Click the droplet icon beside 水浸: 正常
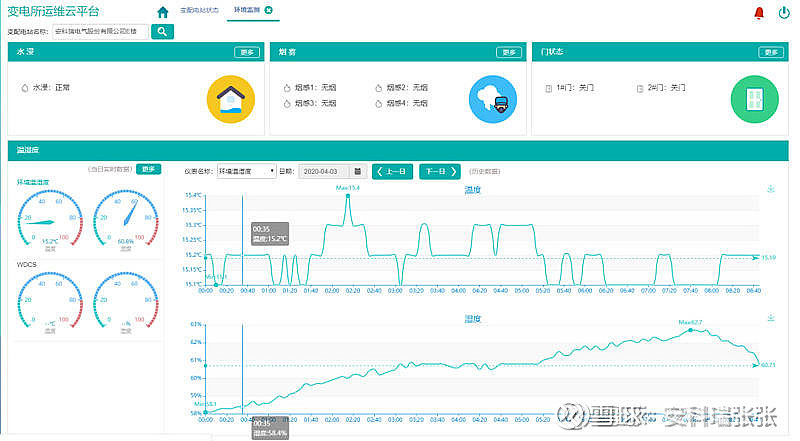800x441 pixels. [x=24, y=88]
